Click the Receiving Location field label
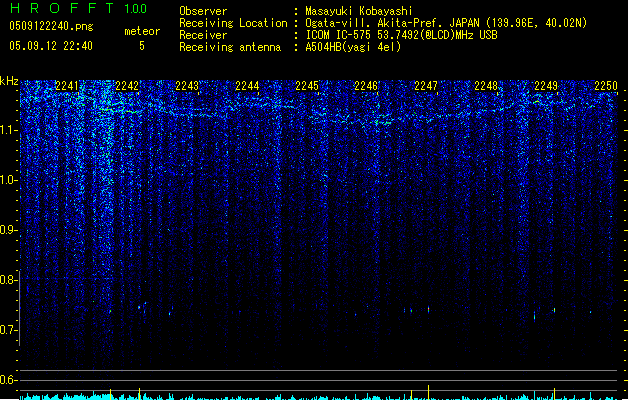The image size is (629, 400). point(233,23)
